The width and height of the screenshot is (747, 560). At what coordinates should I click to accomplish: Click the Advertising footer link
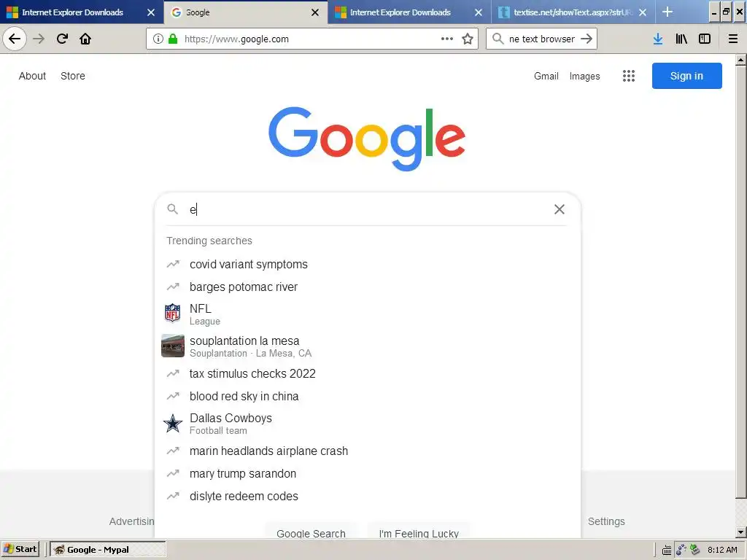click(x=131, y=521)
